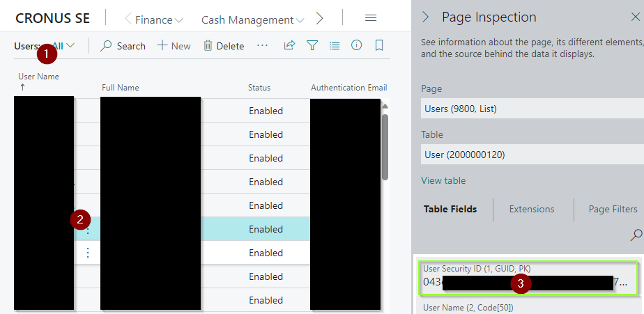
Task: Search table fields with magnifier icon
Action: 636,235
